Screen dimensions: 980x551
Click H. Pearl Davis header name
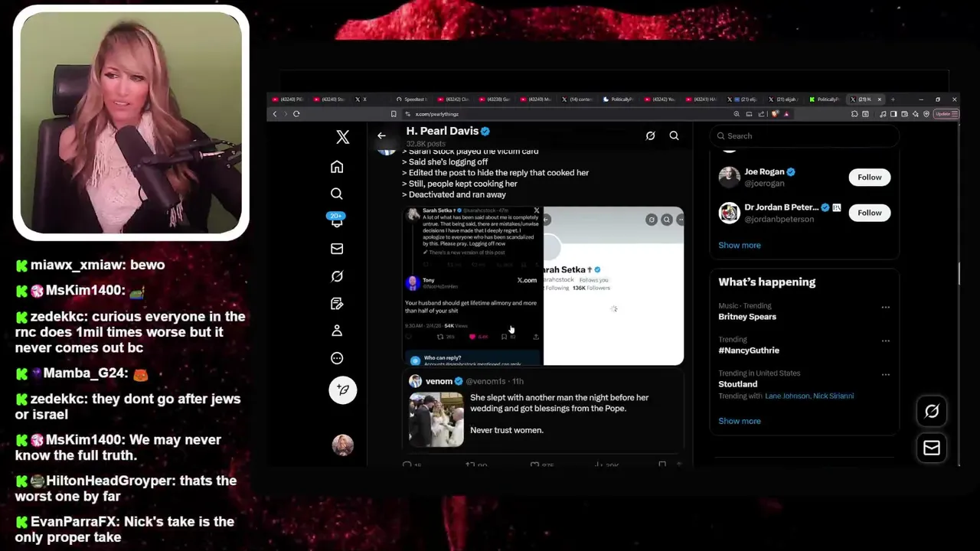click(x=442, y=131)
